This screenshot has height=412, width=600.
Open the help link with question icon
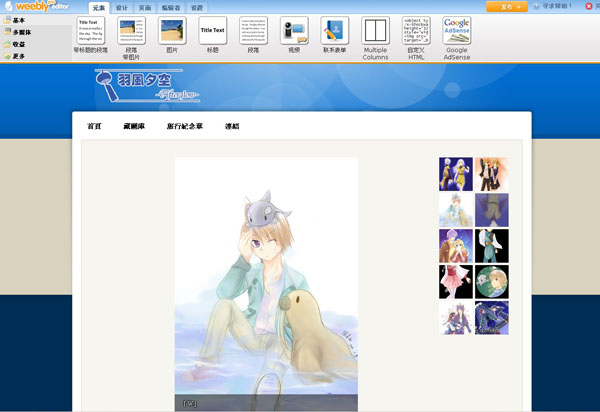point(553,6)
